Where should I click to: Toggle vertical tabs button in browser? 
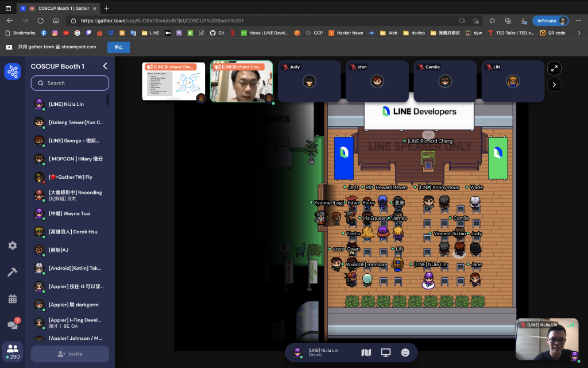click(x=8, y=8)
